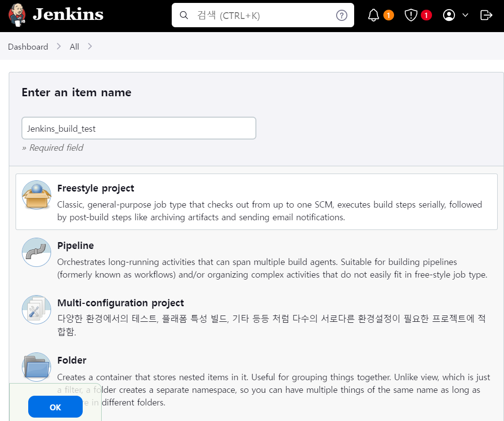This screenshot has width=504, height=421.
Task: Click the Jenkins butler logo icon
Action: [17, 15]
